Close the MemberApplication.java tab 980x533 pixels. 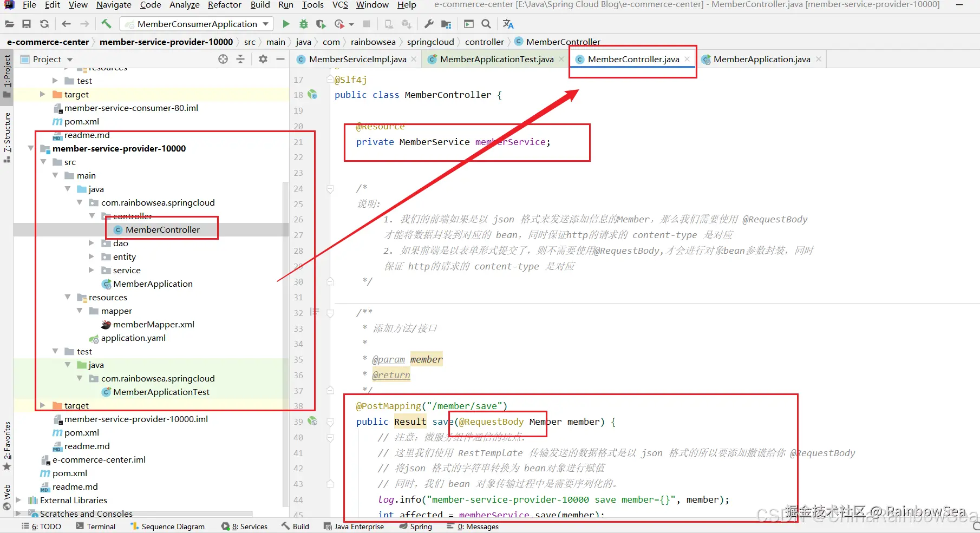tap(819, 59)
